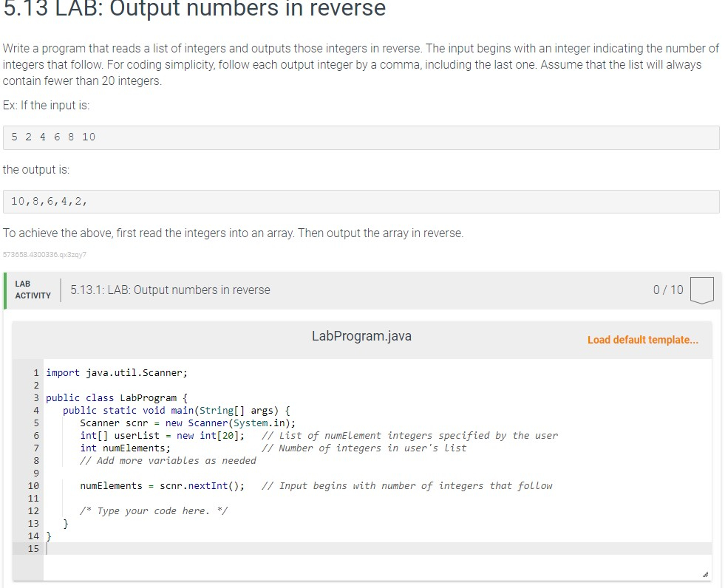Click the import java.util.Scanner statement
Image resolution: width=725 pixels, height=588 pixels.
click(x=115, y=372)
